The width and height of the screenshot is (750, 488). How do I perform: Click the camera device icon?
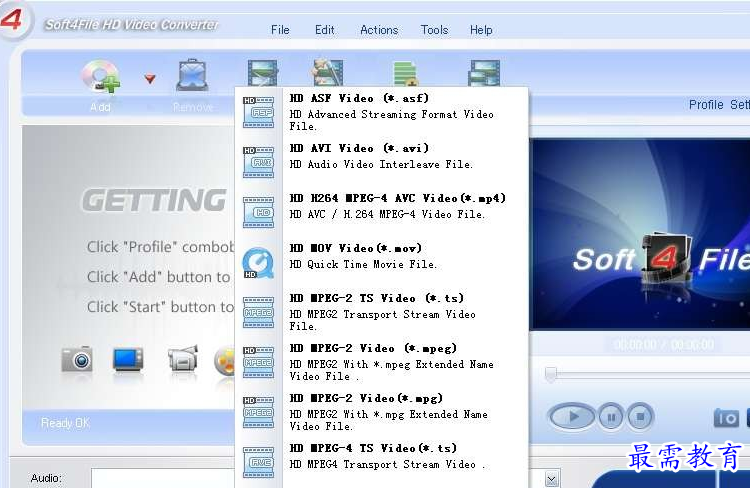click(x=77, y=359)
